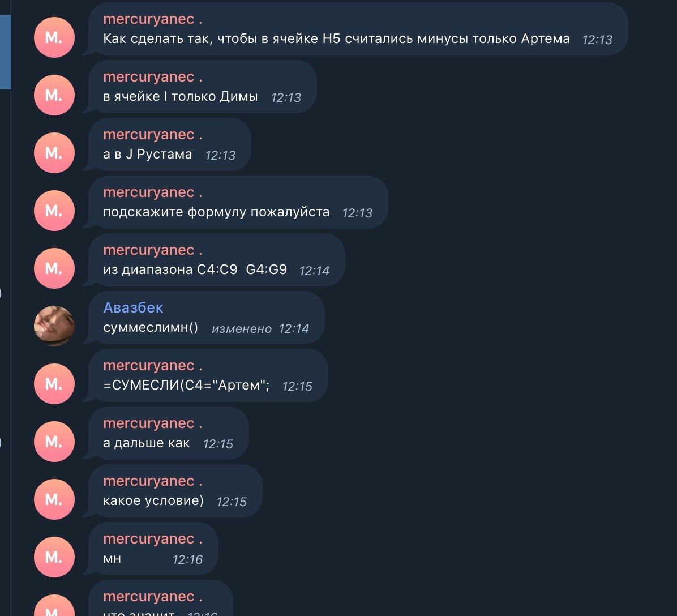Screen dimensions: 677x616
Task: Click the 'изменено' edited label
Action: tap(241, 329)
